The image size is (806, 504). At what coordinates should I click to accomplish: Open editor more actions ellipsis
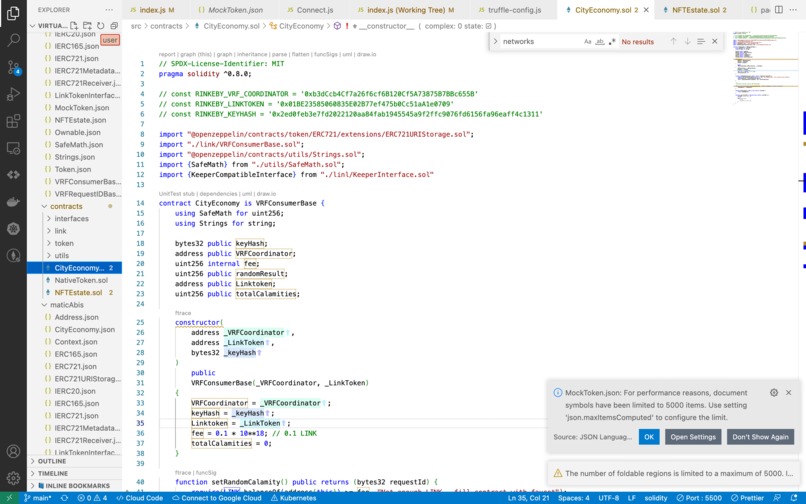coord(795,10)
